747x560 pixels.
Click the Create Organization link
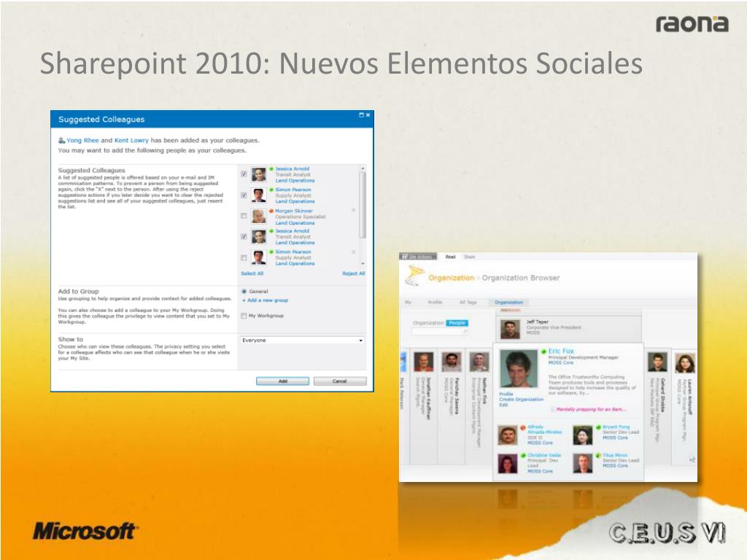(521, 400)
